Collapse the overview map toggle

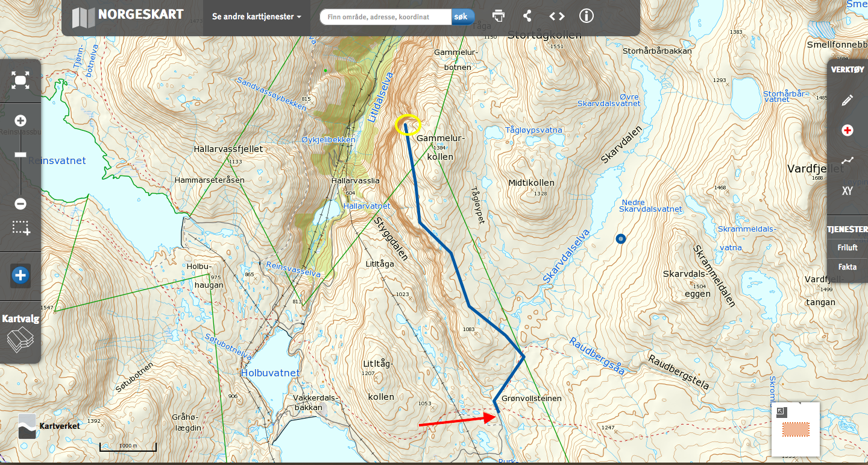[782, 412]
